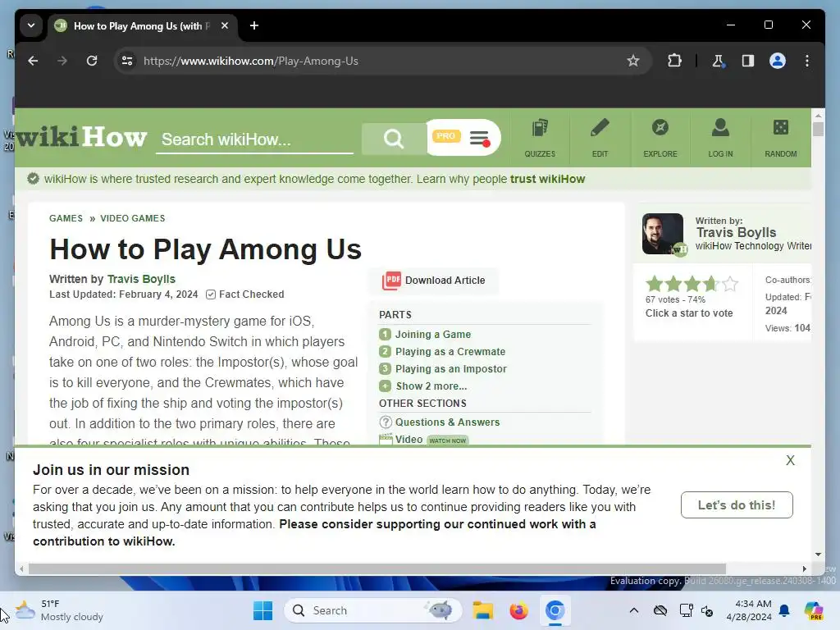Select the Edit pencil option
The width and height of the screenshot is (840, 630).
[x=600, y=138]
